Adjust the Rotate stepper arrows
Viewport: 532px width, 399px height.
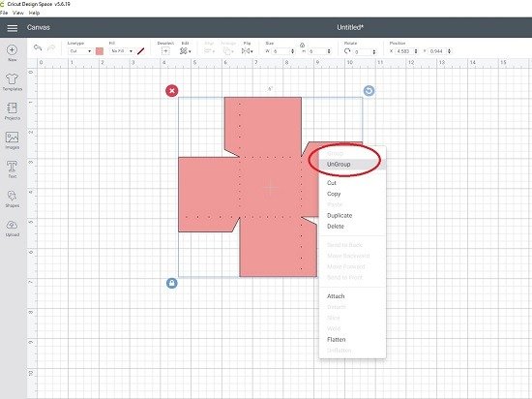click(374, 51)
